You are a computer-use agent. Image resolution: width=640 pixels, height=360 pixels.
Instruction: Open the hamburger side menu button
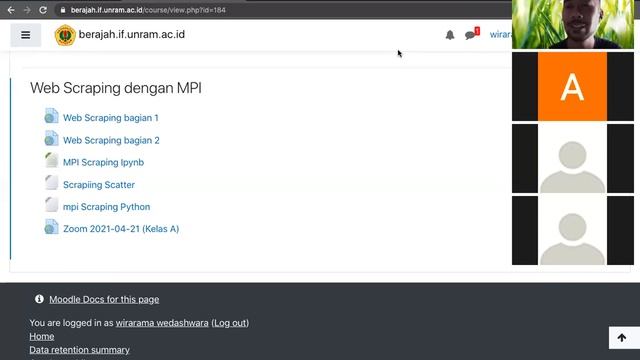coord(26,35)
